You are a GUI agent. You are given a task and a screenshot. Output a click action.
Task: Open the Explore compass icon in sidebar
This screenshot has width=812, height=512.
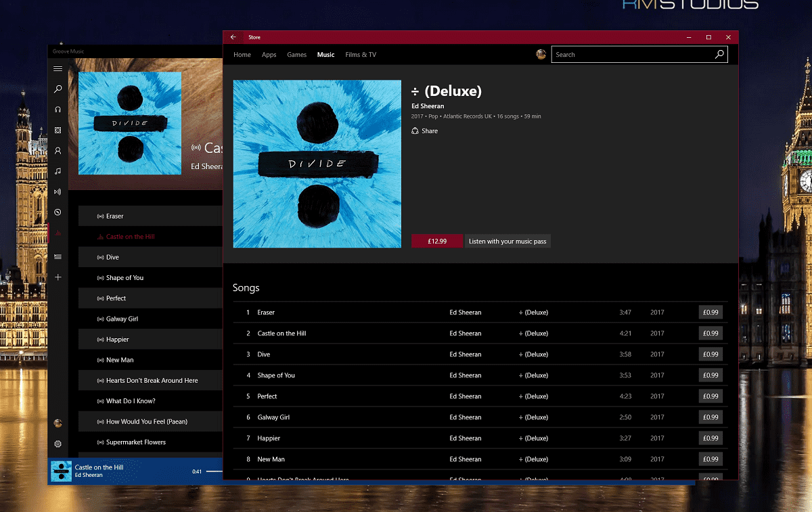coord(58,212)
